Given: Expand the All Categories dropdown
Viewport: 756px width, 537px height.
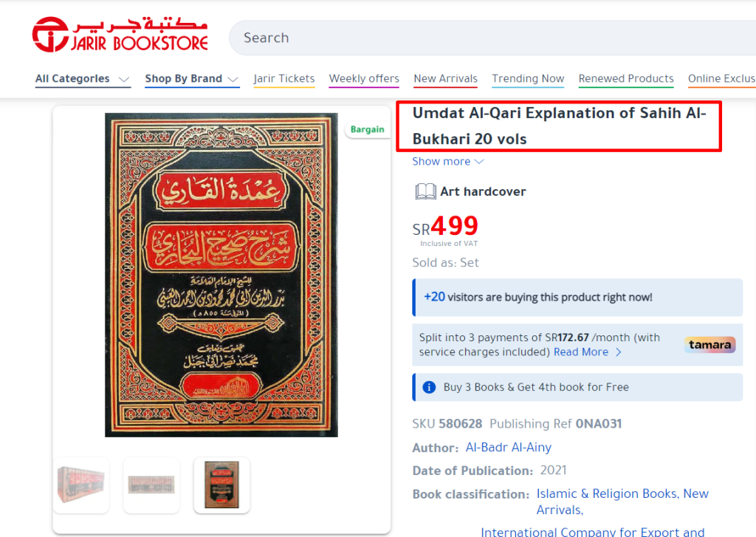Looking at the screenshot, I should click(83, 78).
